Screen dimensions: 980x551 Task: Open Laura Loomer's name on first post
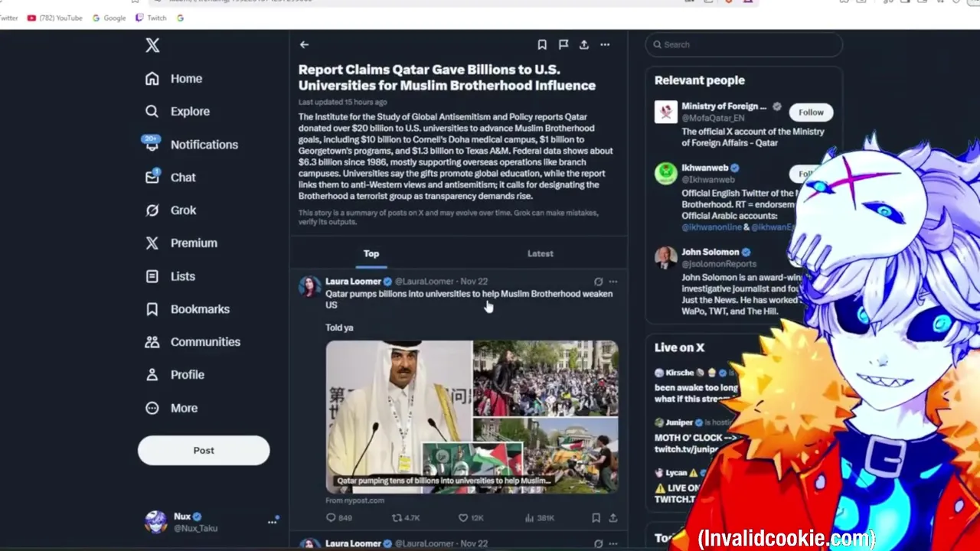click(353, 282)
